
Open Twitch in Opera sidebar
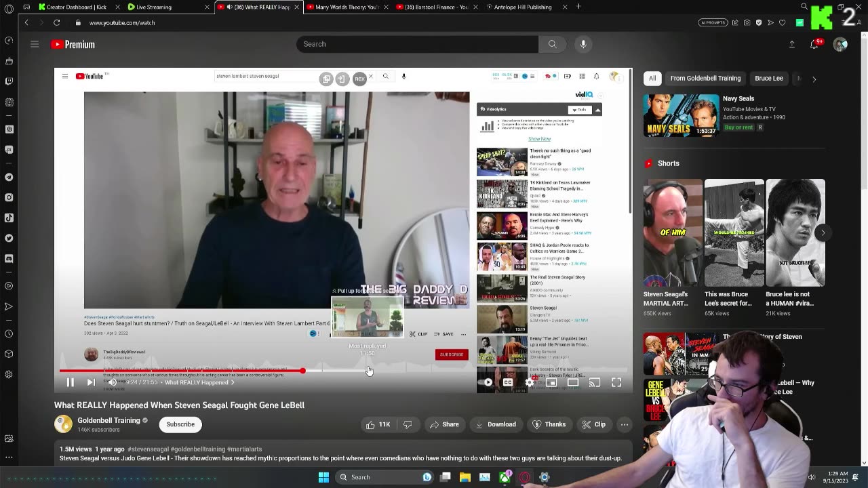9,81
